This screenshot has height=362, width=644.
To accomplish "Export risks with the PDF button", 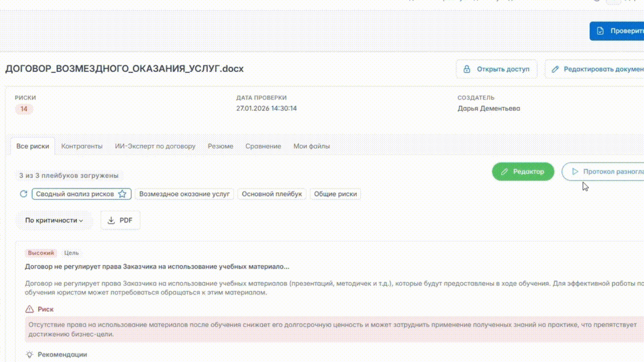I will (120, 220).
